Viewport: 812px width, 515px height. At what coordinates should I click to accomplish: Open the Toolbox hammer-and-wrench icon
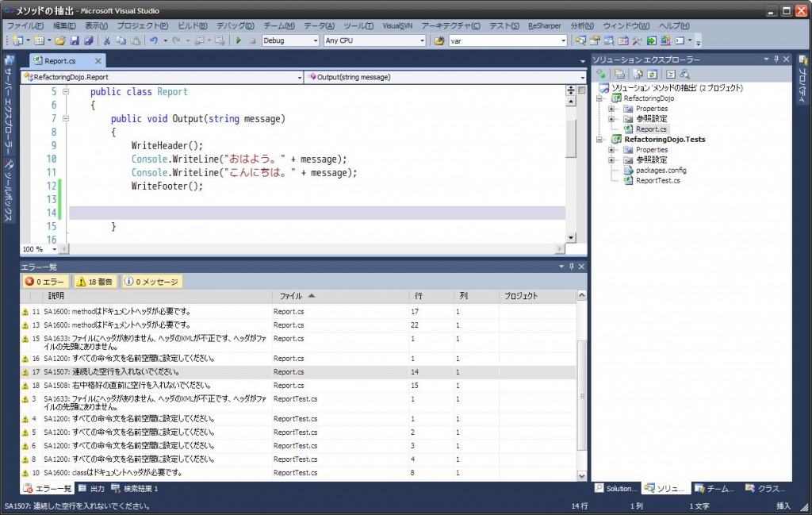click(637, 40)
